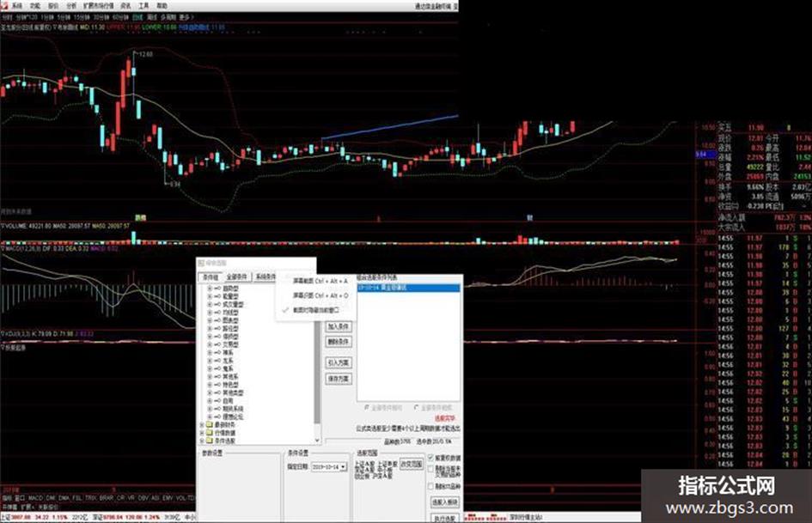Select 全部条件相或 radio button

tap(417, 408)
